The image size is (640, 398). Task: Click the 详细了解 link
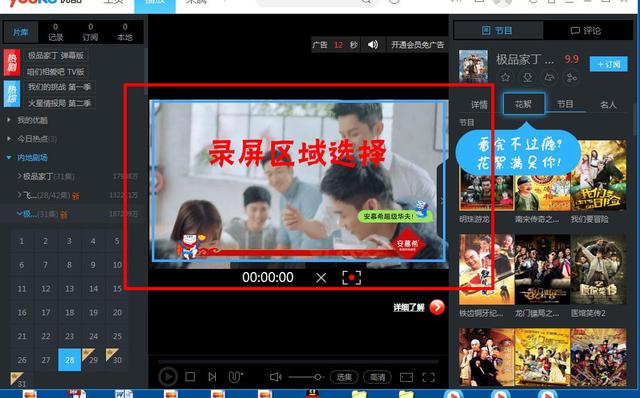(409, 307)
